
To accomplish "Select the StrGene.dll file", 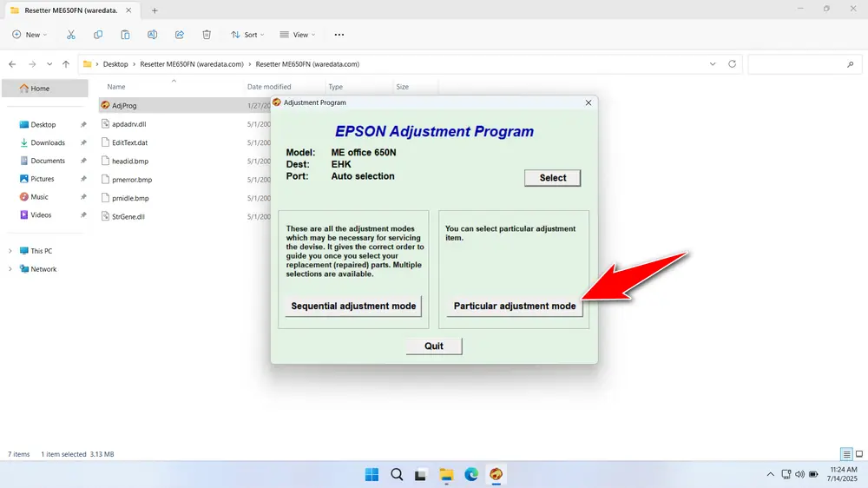I will (x=128, y=216).
